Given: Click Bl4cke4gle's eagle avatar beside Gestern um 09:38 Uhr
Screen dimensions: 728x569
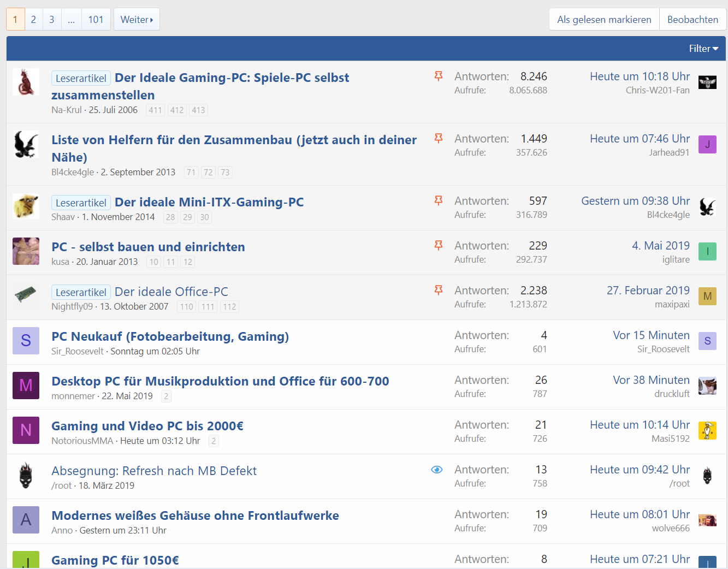Looking at the screenshot, I should tap(707, 207).
